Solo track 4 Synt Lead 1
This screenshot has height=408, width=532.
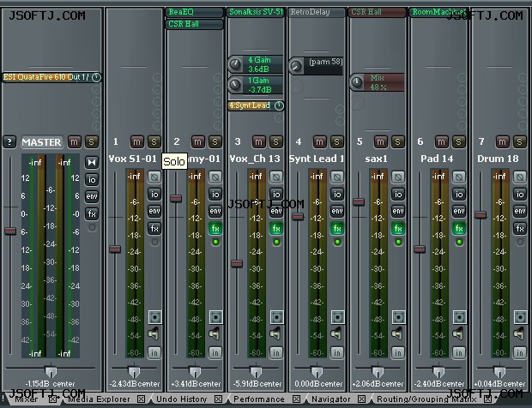pyautogui.click(x=336, y=141)
